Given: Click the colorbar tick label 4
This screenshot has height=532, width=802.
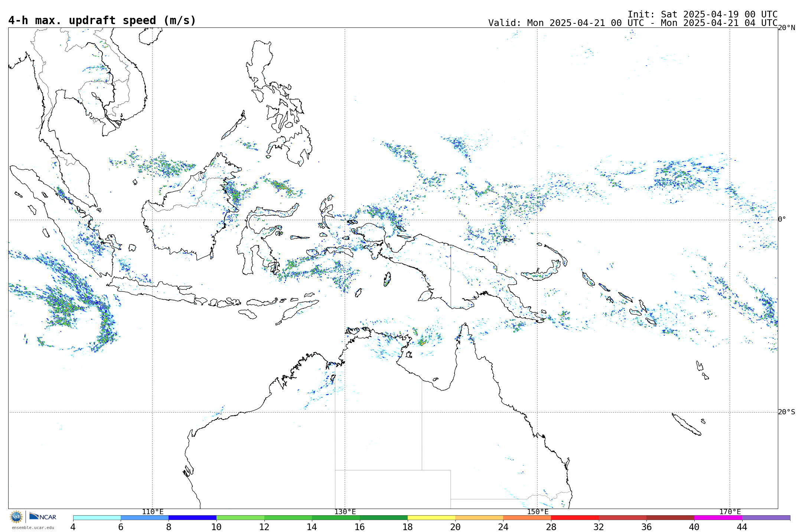Looking at the screenshot, I should 73,527.
